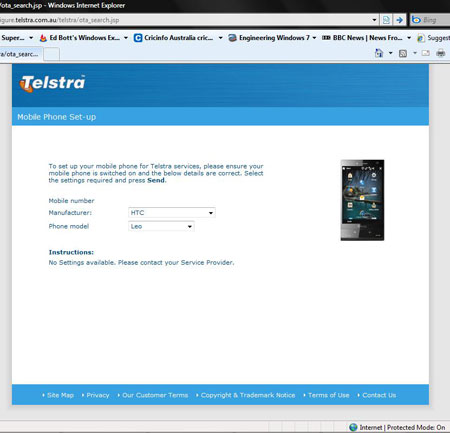
Task: Click the Telstra logo in header
Action: (52, 83)
